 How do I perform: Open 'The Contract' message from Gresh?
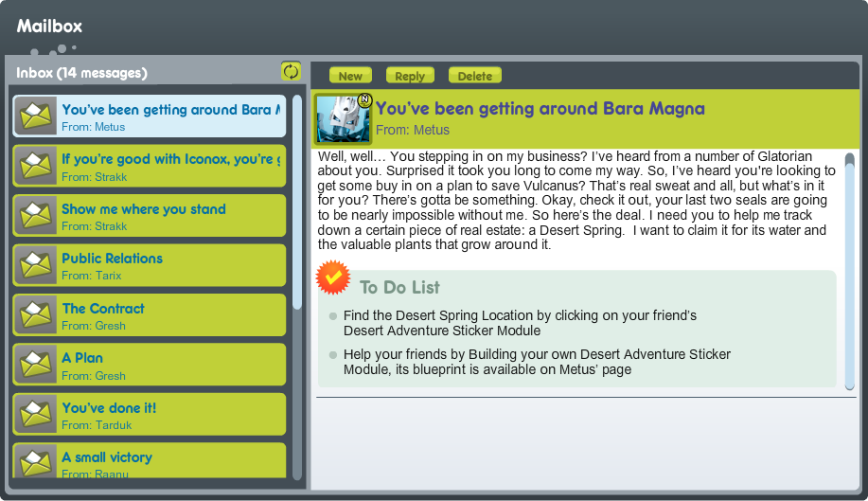click(x=150, y=314)
